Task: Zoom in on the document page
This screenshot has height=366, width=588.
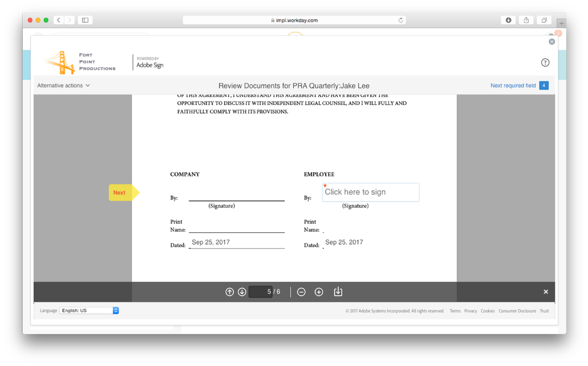Action: [319, 292]
